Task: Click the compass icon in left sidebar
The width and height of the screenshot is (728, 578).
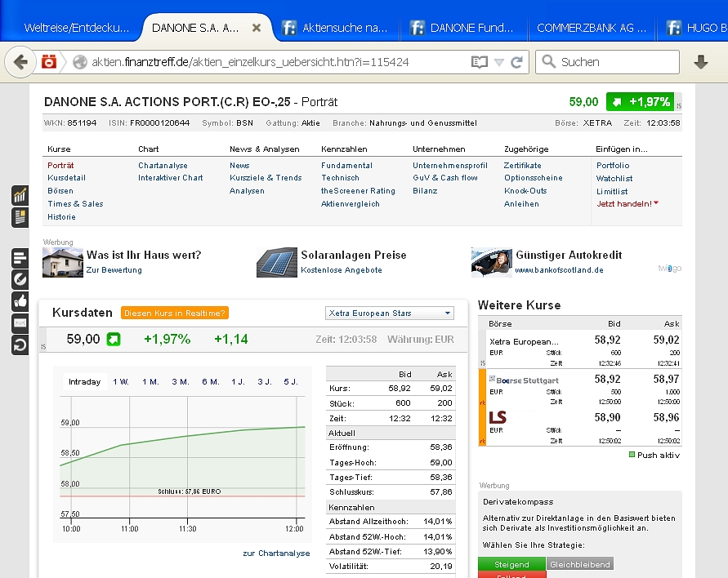Action: point(20,279)
